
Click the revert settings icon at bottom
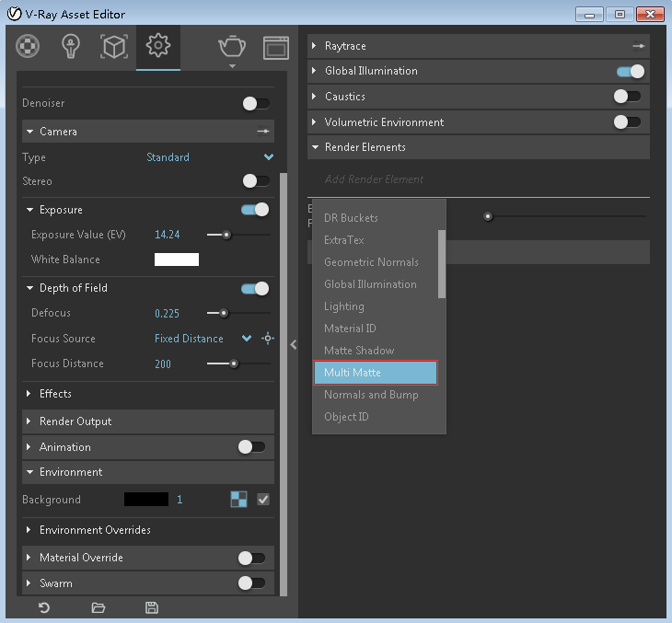pyautogui.click(x=43, y=607)
